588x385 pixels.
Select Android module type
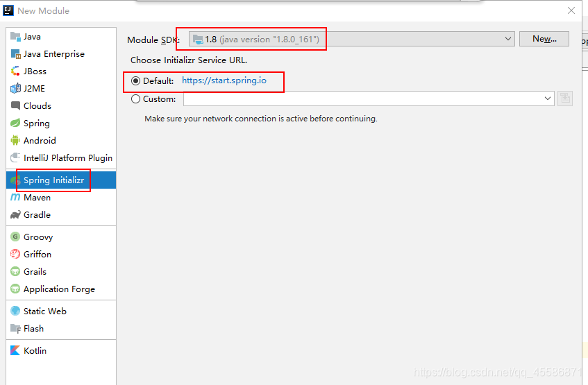[61, 140]
